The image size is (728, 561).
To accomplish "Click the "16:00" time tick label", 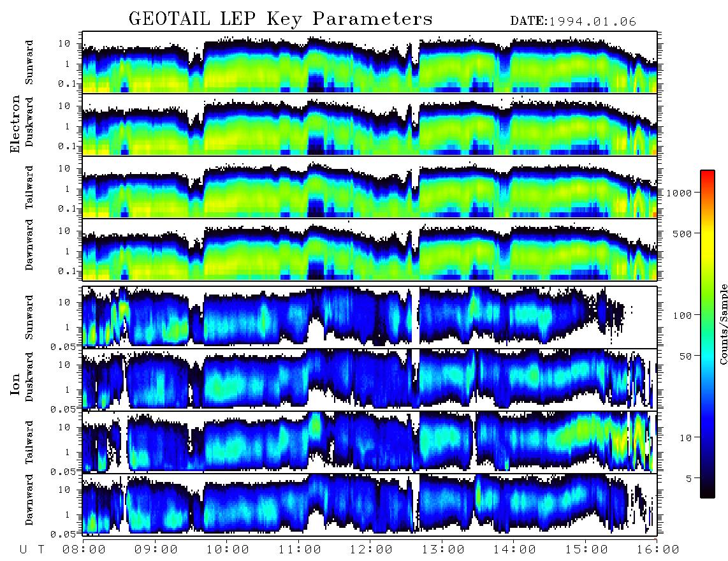I will coord(658,550).
